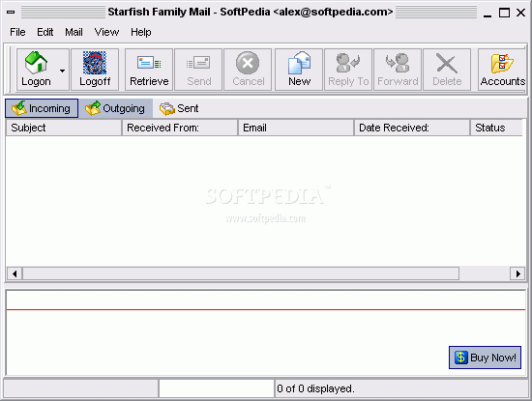Click the Delete toolbar button
This screenshot has height=401, width=532.
tap(447, 70)
